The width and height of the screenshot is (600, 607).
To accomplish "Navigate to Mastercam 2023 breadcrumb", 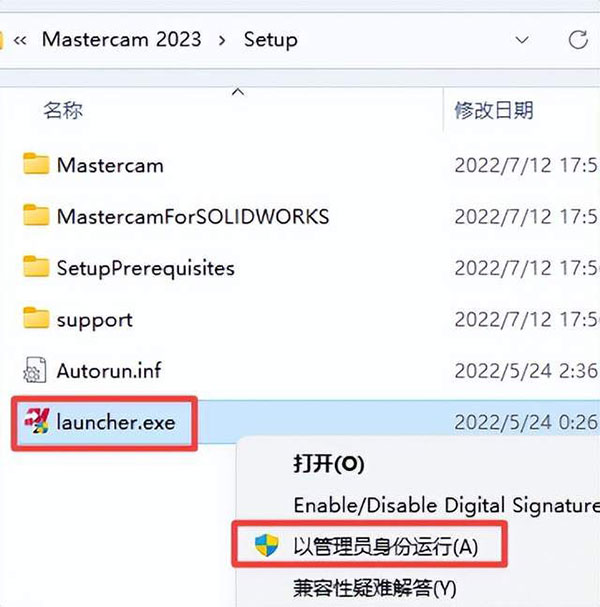I will pyautogui.click(x=122, y=39).
